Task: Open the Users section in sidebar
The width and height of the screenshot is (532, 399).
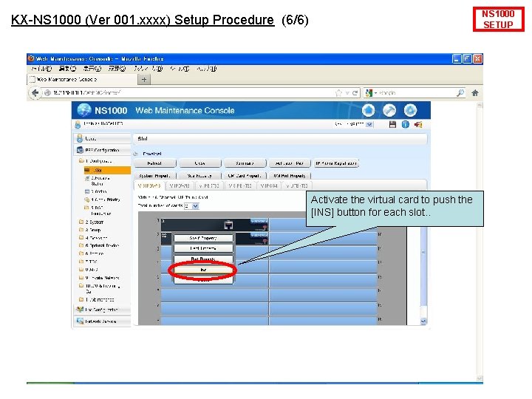Action: coord(102,138)
